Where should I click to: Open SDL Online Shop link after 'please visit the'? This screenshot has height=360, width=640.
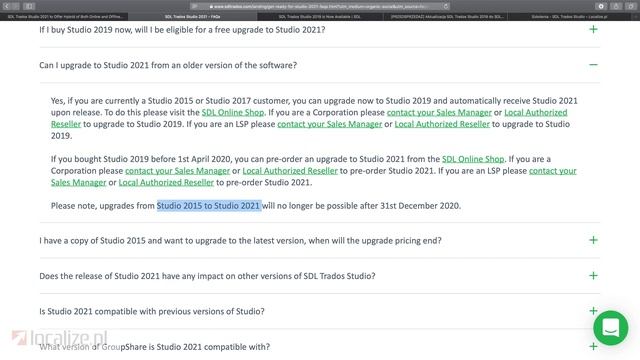[x=233, y=112]
